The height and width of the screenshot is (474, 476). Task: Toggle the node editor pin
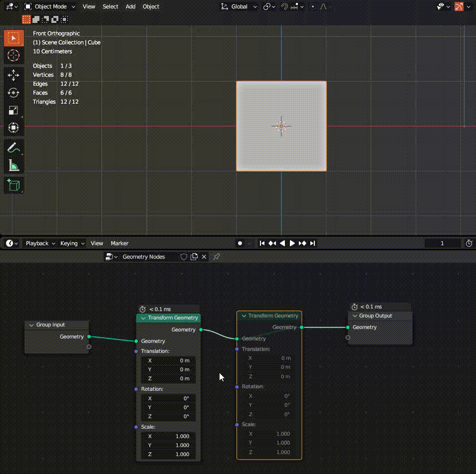tap(217, 256)
